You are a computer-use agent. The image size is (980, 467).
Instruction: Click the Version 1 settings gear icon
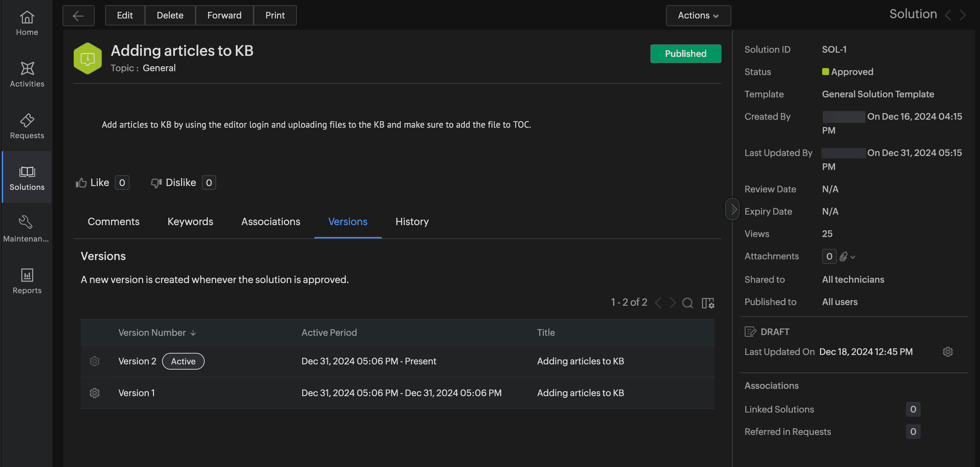(95, 392)
